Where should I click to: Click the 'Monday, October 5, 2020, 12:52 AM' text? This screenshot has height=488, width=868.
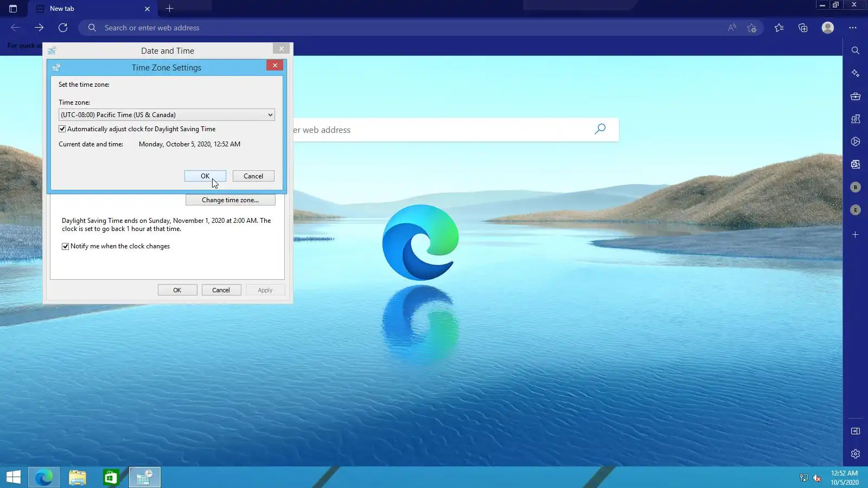(x=189, y=144)
